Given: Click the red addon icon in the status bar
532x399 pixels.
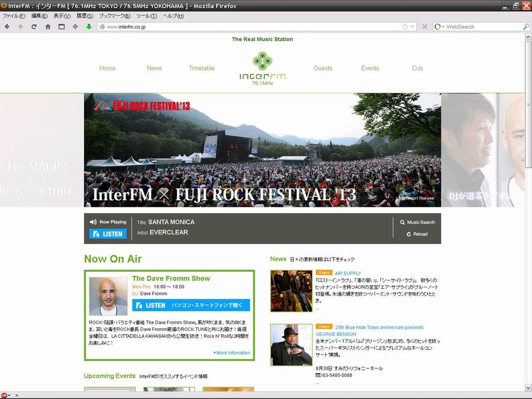Looking at the screenshot, I should pyautogui.click(x=4, y=395).
